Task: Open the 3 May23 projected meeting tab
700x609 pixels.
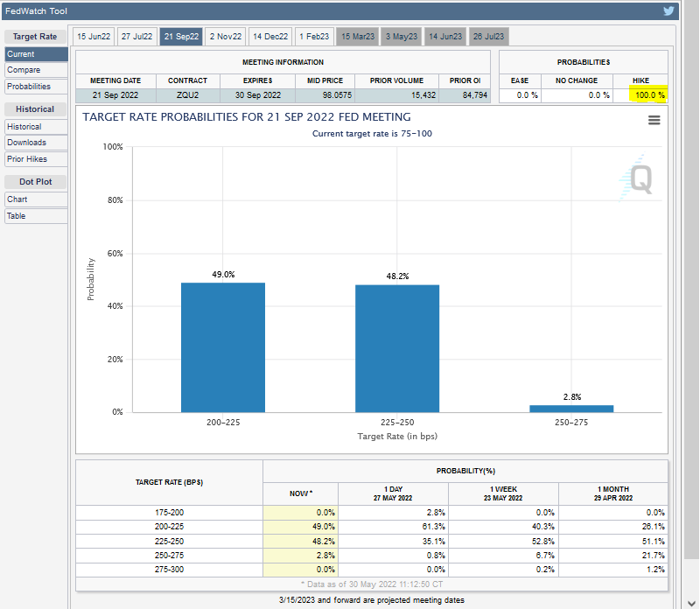Action: [402, 37]
